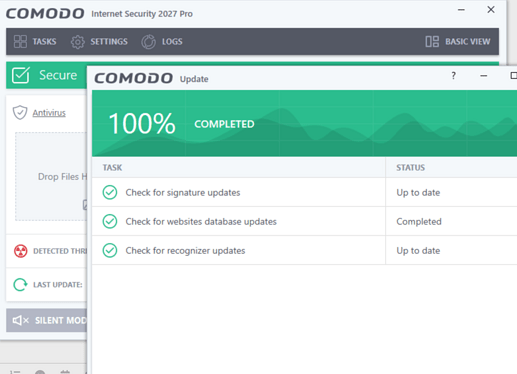The image size is (517, 374).
Task: Open the Logs view
Action: (162, 42)
